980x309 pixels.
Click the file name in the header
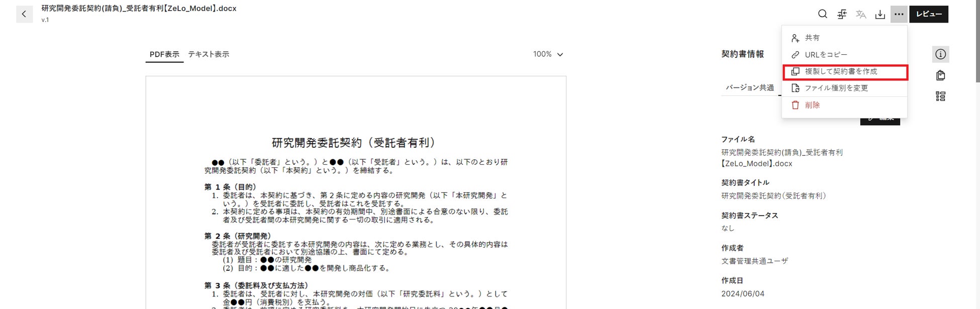tap(139, 9)
